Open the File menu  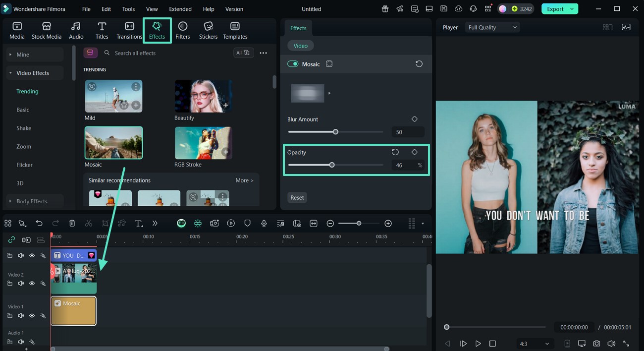coord(86,9)
